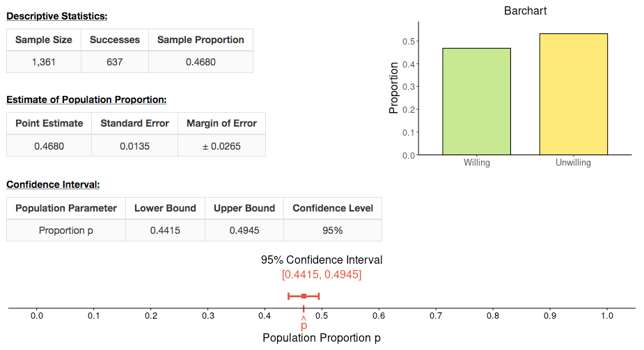644x350 pixels.
Task: Click the successes value 637
Action: point(115,62)
